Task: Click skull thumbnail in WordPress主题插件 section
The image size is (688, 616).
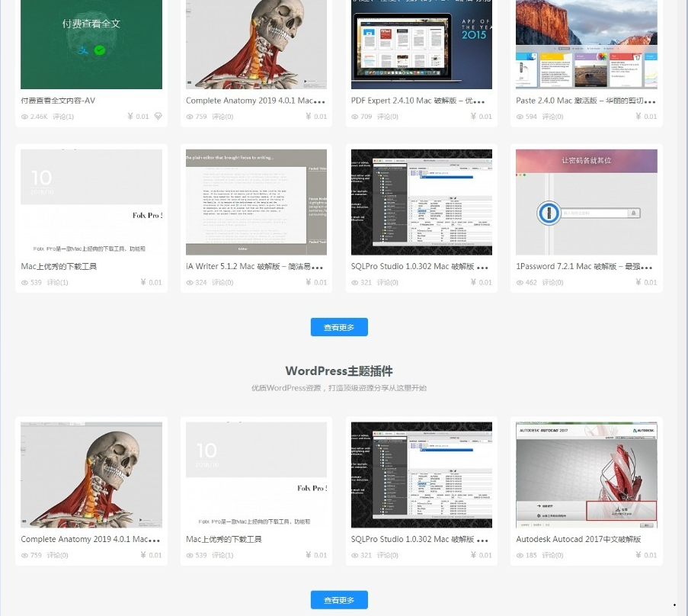Action: point(91,475)
